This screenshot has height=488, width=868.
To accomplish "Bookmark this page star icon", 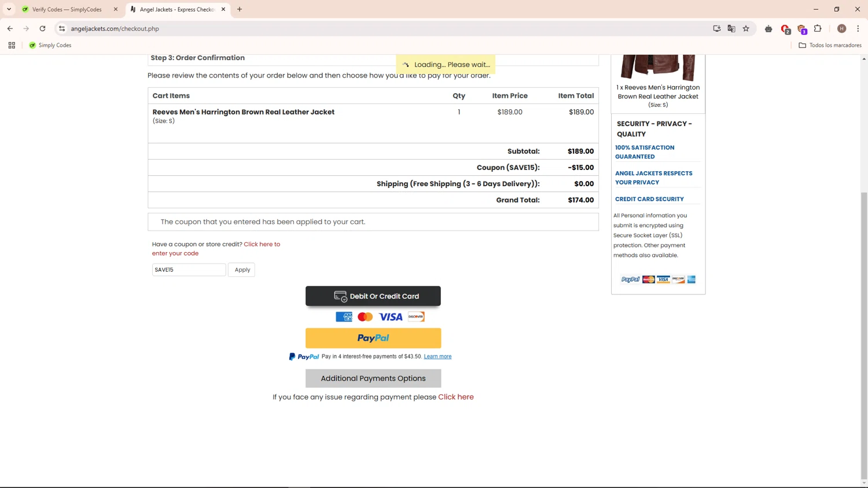I will point(746,28).
